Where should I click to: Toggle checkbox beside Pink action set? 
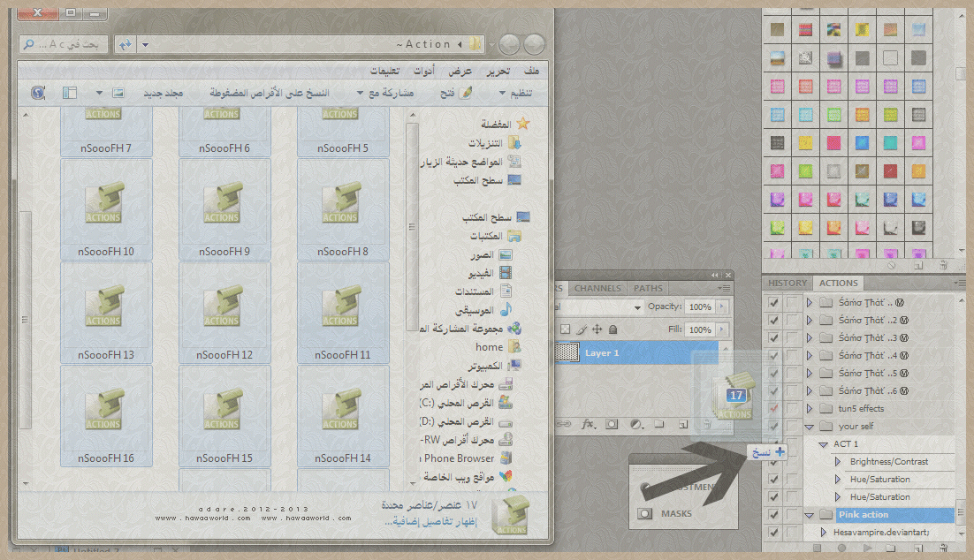pos(774,514)
